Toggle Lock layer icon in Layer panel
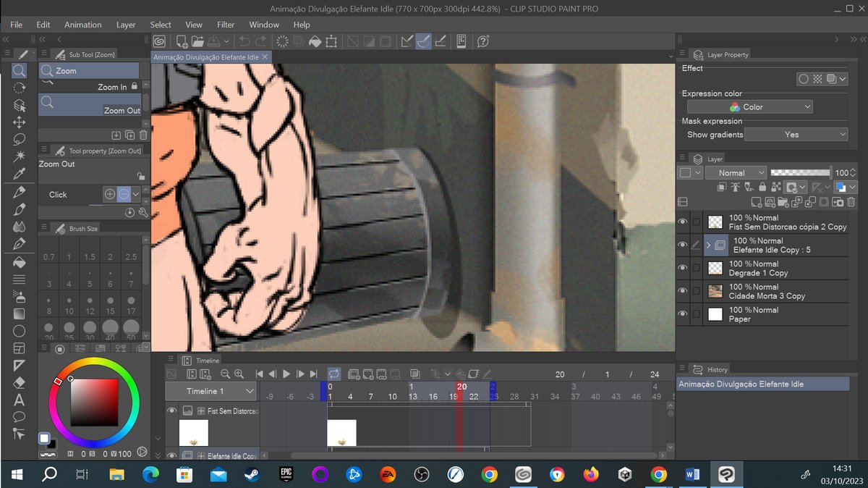 (762, 187)
